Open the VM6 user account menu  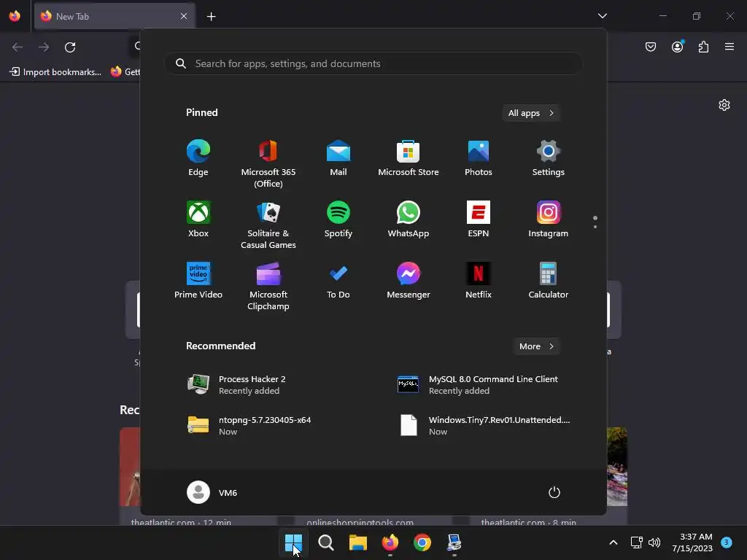212,492
